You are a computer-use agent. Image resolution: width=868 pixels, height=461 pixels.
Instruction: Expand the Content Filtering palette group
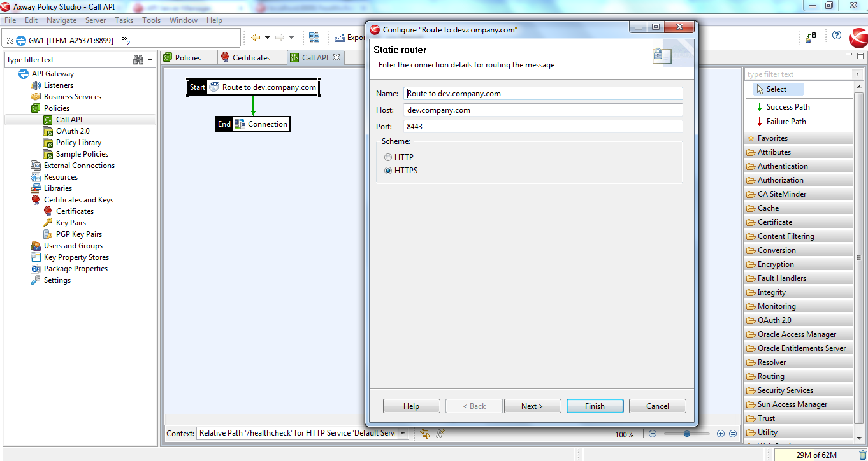point(799,236)
